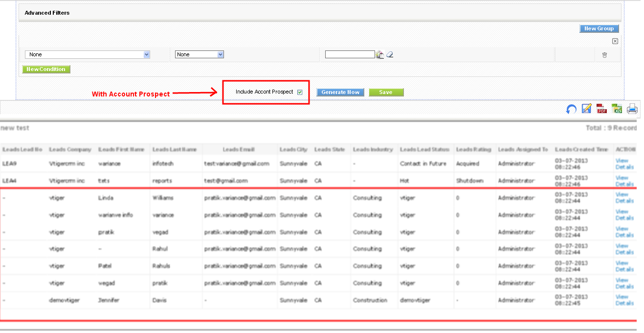
Task: Click the Leads City column header
Action: [x=294, y=149]
